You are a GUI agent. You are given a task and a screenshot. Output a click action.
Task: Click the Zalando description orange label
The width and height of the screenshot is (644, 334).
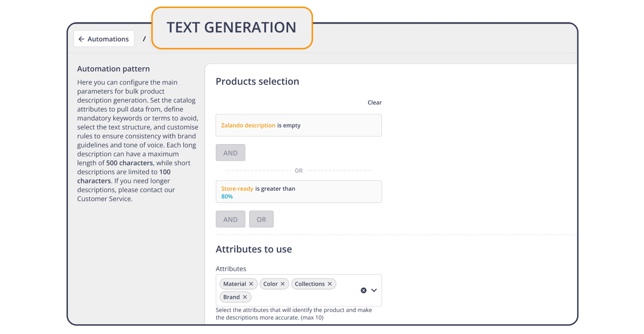click(x=248, y=125)
